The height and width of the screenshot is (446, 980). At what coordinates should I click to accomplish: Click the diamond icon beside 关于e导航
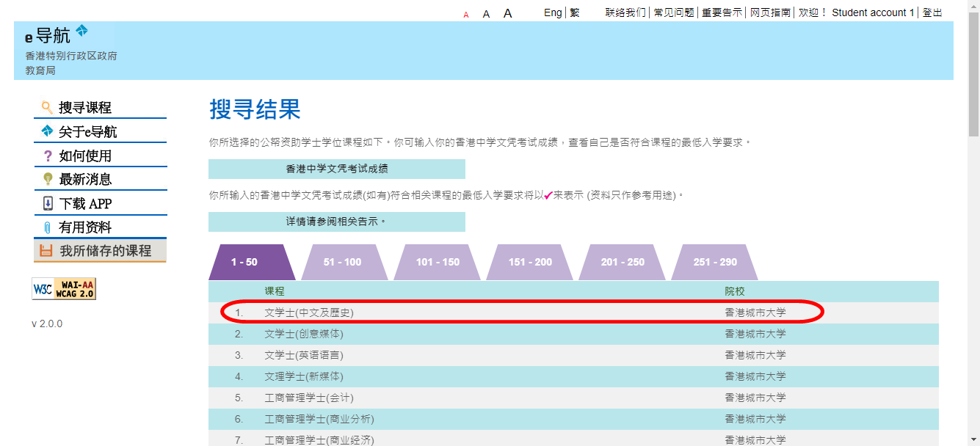(47, 131)
